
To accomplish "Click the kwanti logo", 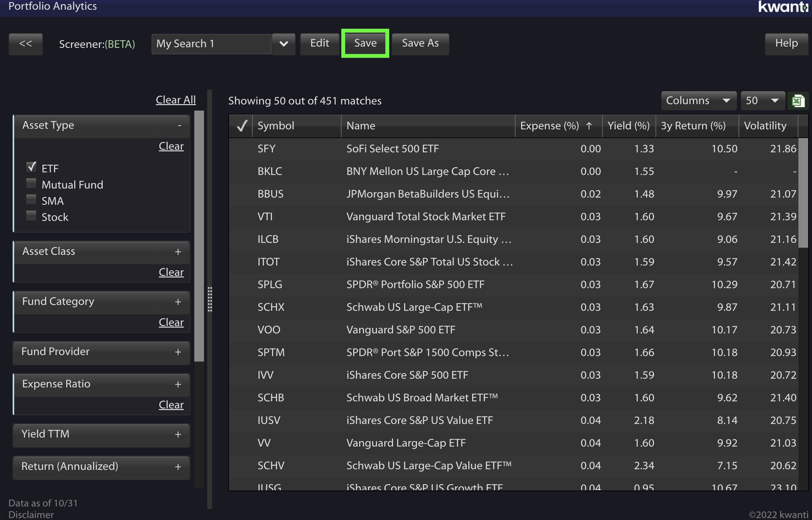I will pos(783,6).
